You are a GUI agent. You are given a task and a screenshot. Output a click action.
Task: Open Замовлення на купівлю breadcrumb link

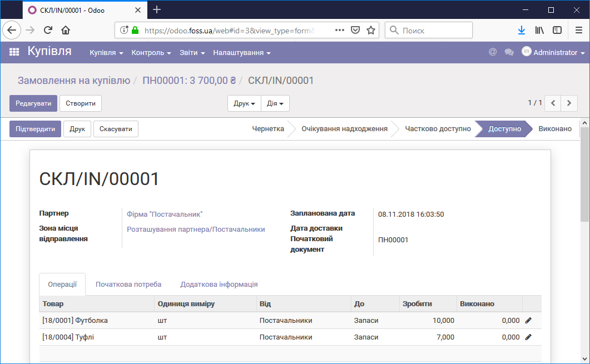point(74,81)
